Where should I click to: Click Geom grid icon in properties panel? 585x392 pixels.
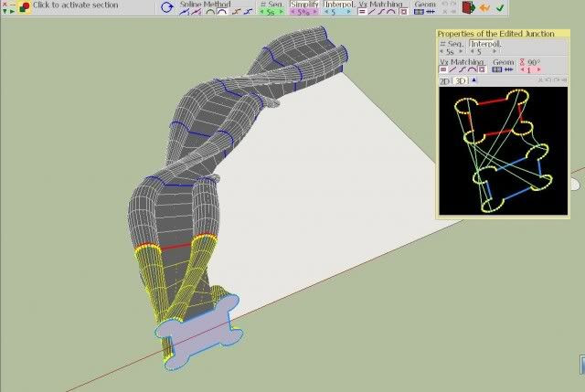click(497, 69)
